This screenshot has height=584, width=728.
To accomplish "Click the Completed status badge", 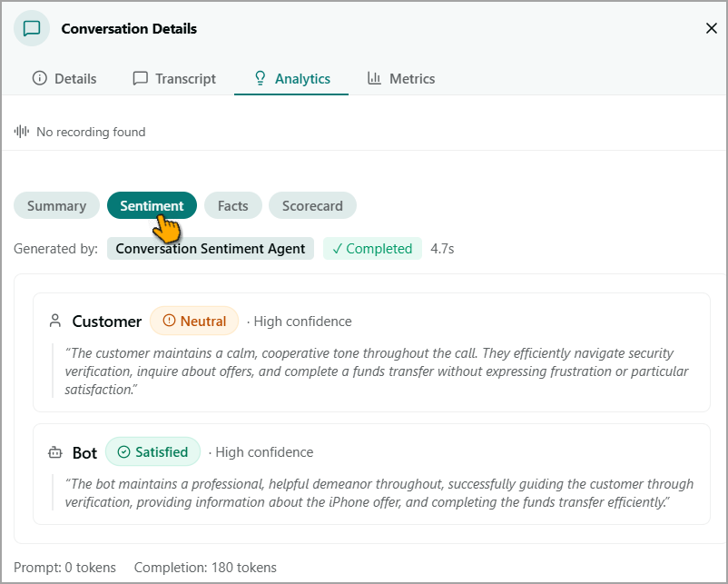I will coord(372,249).
